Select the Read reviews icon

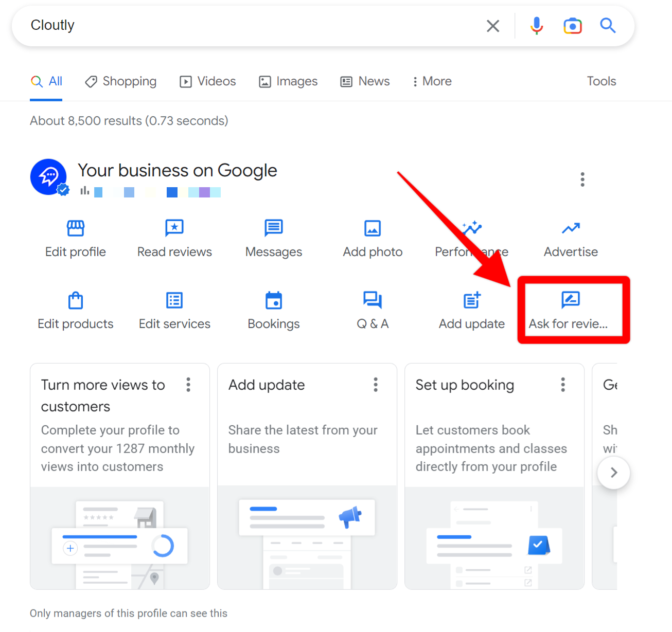174,228
